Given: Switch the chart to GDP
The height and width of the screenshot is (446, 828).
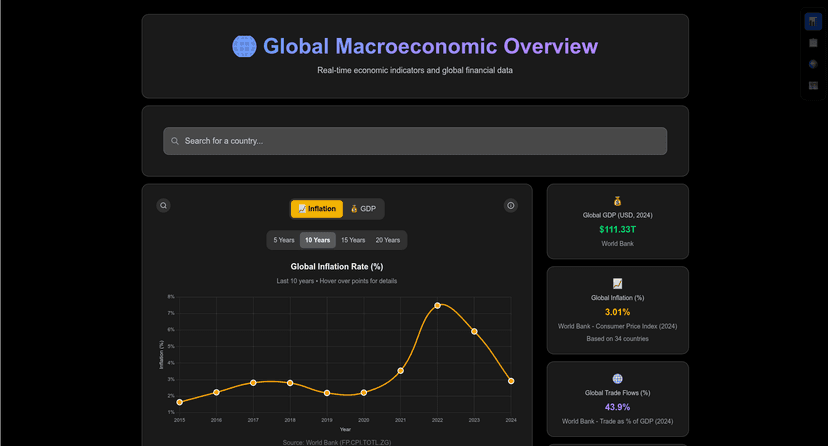Looking at the screenshot, I should (x=363, y=208).
